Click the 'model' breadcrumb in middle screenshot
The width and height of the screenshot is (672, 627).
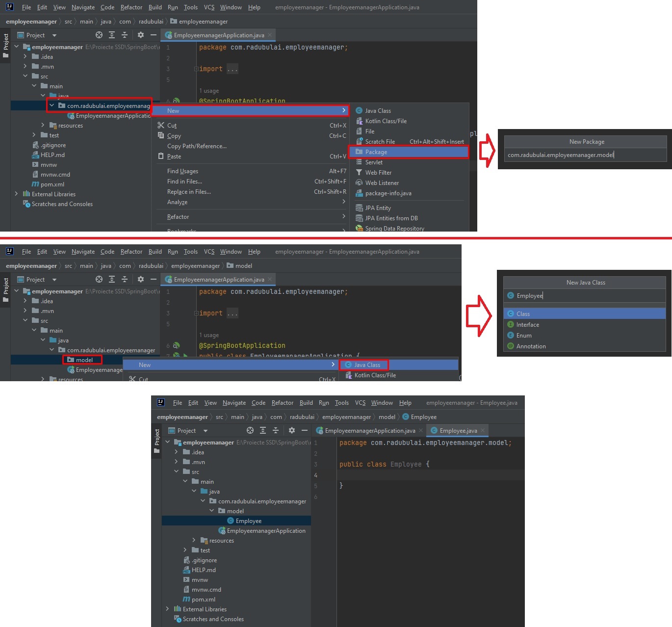(239, 266)
